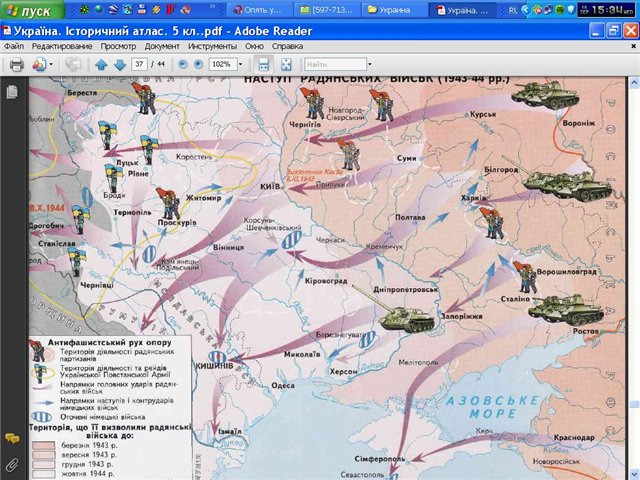Click the 'Антифашистський рух опору' legend heading
The width and height of the screenshot is (640, 480).
pyautogui.click(x=109, y=342)
